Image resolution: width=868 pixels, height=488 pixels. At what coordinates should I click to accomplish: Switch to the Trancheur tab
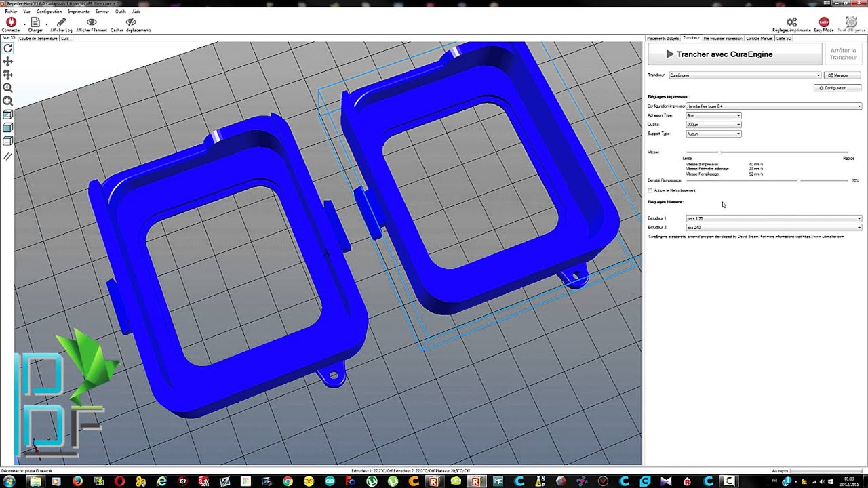click(x=692, y=38)
